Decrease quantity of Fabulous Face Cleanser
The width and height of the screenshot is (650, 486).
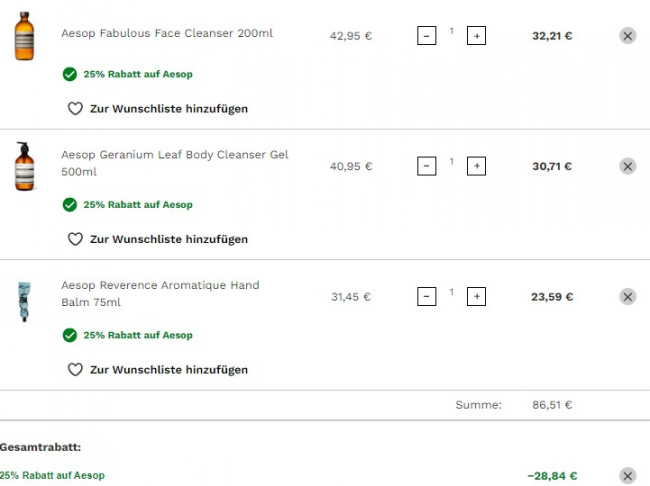point(427,36)
